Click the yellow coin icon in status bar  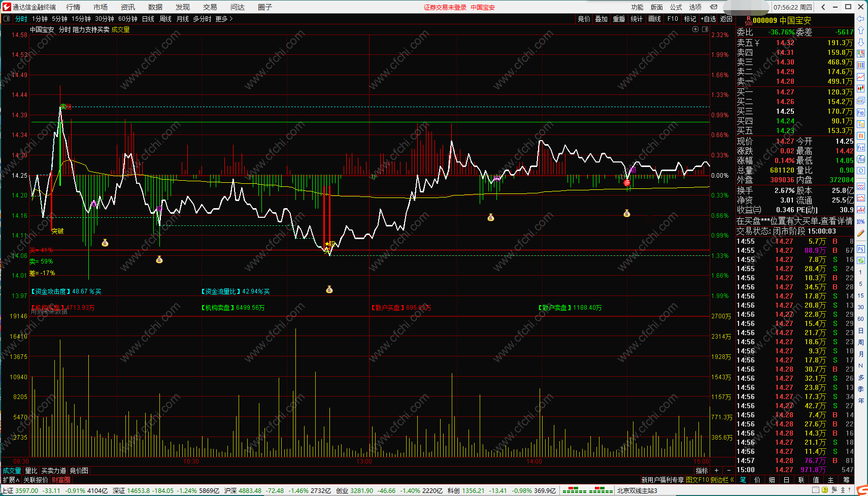pos(826,490)
